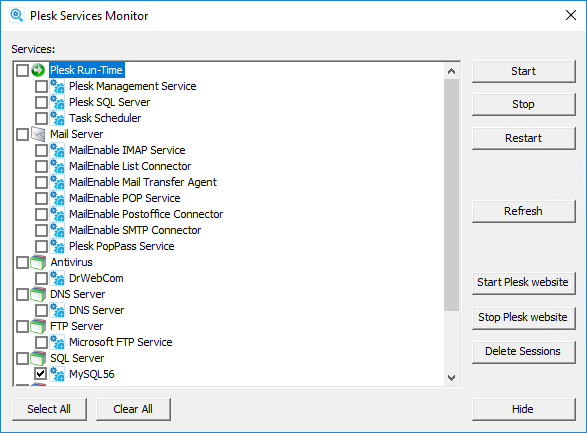Check the Plesk SQL Server checkbox
The image size is (587, 433).
(41, 102)
